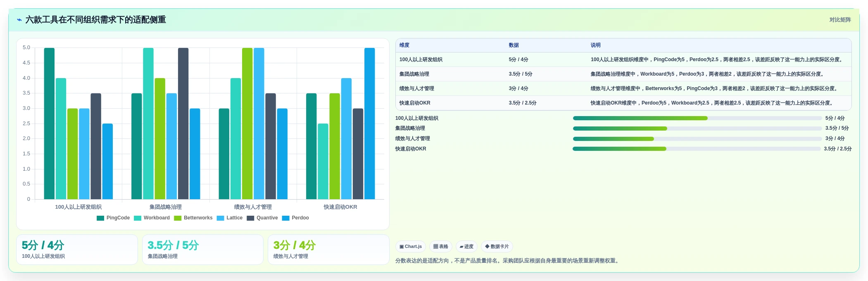The width and height of the screenshot is (868, 281).
Task: Open the 3.5分 / 5分 data card
Action: 203,250
